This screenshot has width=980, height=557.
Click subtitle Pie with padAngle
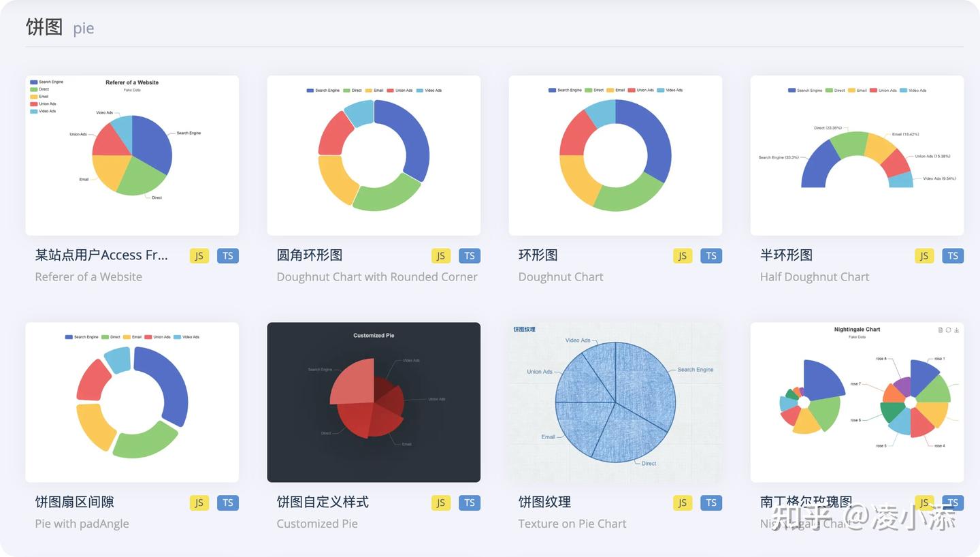82,524
